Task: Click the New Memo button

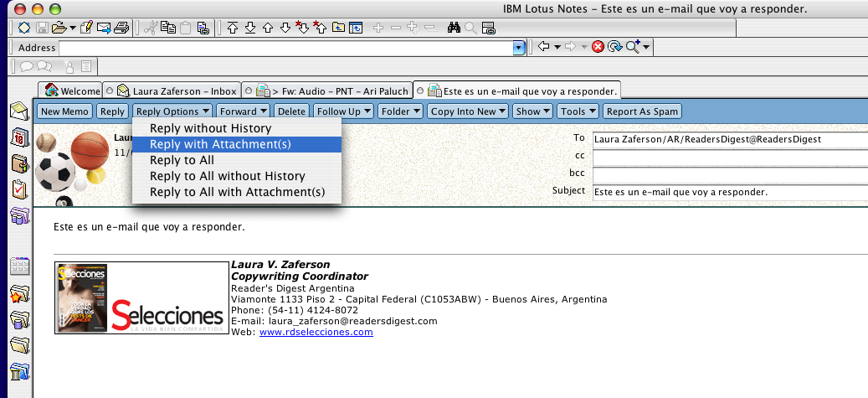Action: tap(64, 111)
